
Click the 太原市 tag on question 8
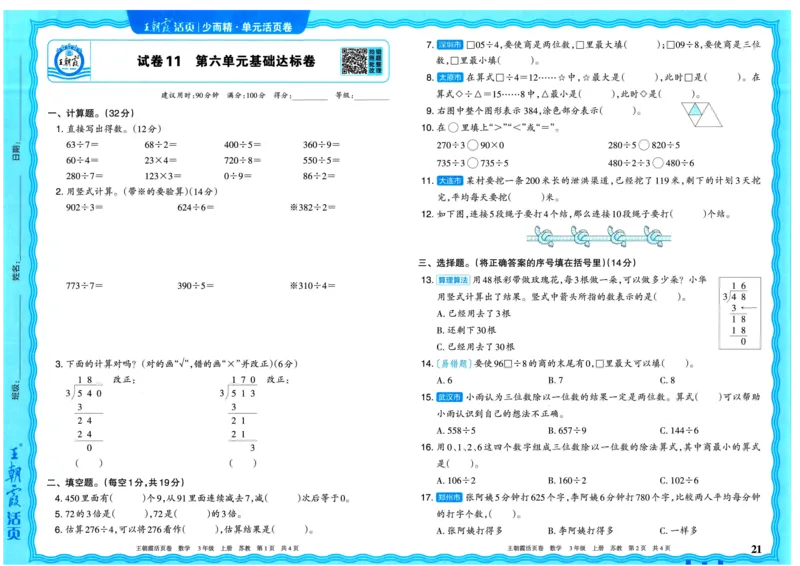[450, 78]
